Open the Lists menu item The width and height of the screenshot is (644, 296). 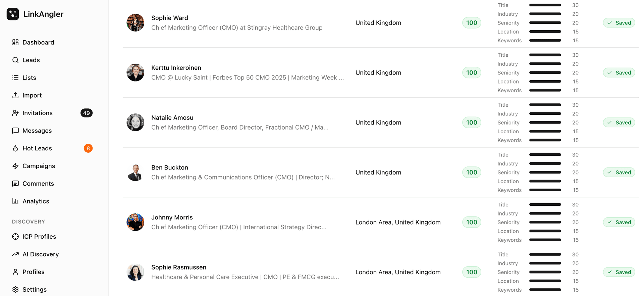click(29, 78)
